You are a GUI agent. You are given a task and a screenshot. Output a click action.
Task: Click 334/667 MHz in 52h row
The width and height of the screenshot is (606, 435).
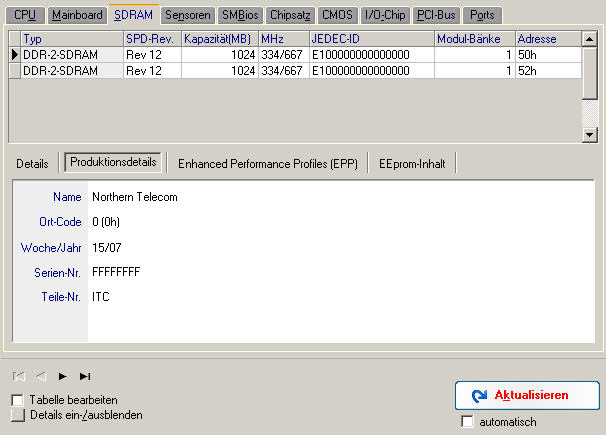284,71
